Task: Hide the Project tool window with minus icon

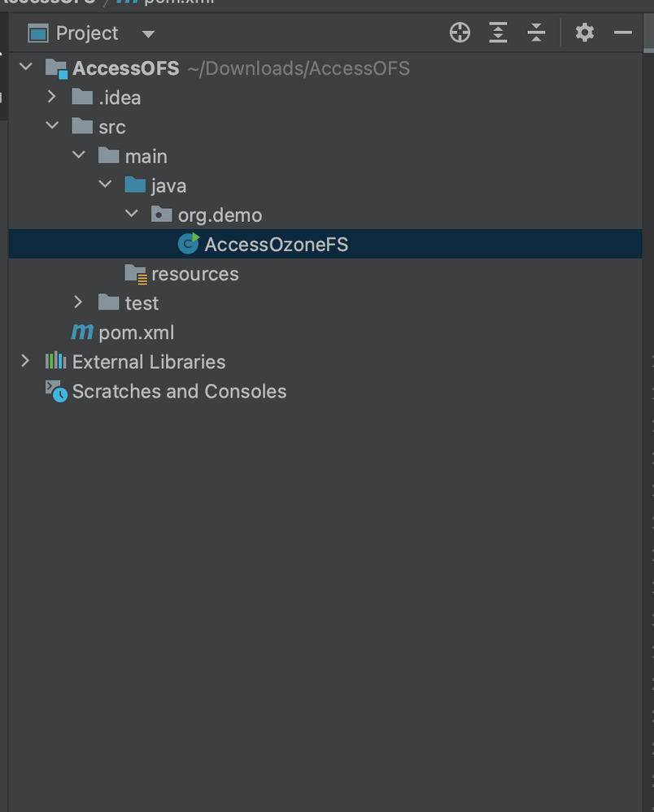Action: (x=623, y=33)
